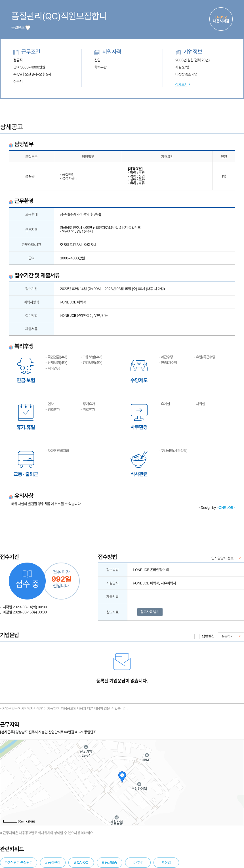Click the 자격요건 column header

click(x=167, y=157)
